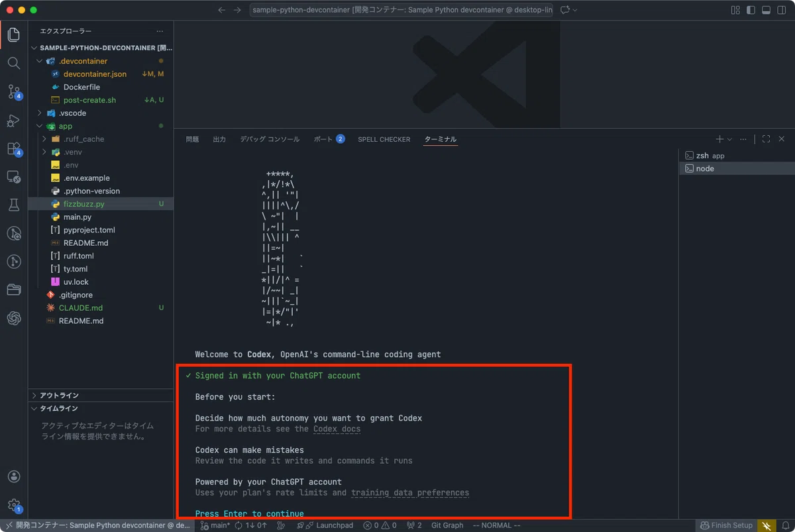
Task: Expand the .ruff_cache folder
Action: [x=44, y=139]
